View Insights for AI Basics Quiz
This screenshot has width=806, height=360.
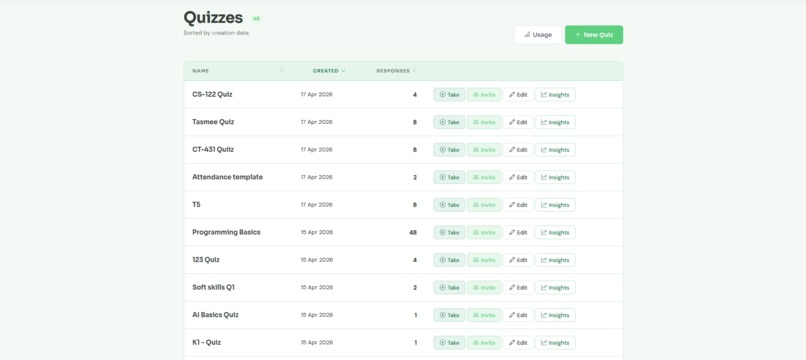(x=555, y=315)
